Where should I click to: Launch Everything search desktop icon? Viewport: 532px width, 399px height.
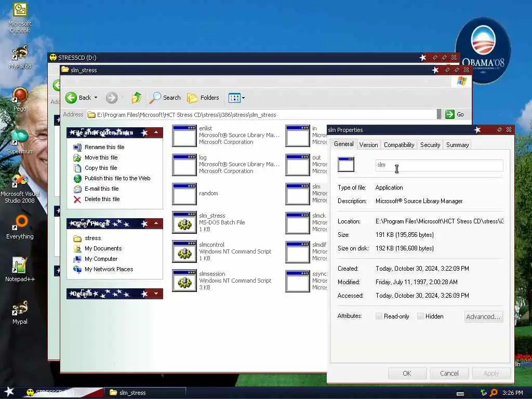point(20,227)
